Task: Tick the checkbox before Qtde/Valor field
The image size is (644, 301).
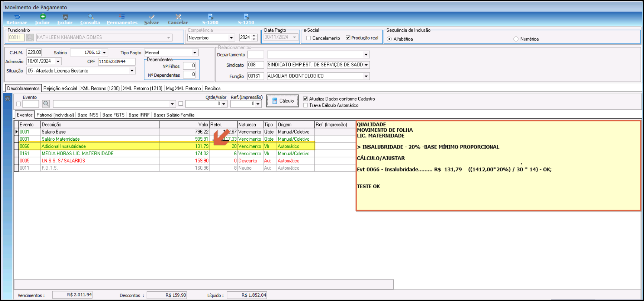Action: click(181, 104)
